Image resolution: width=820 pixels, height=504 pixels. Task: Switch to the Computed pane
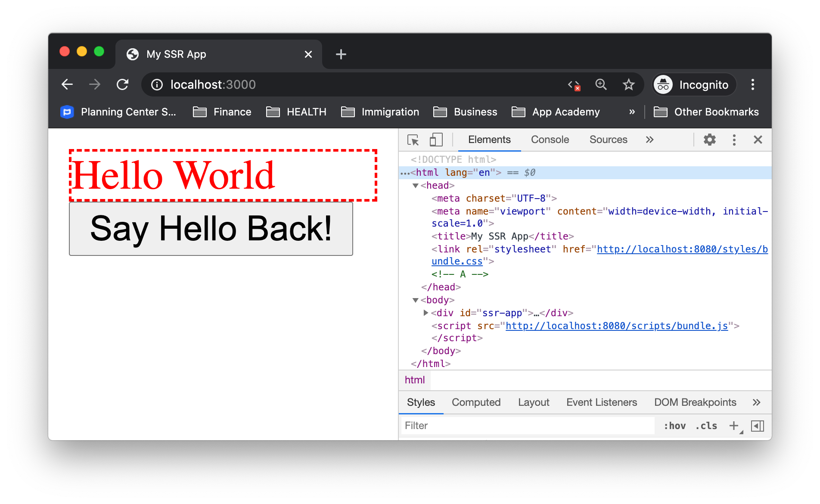tap(476, 402)
